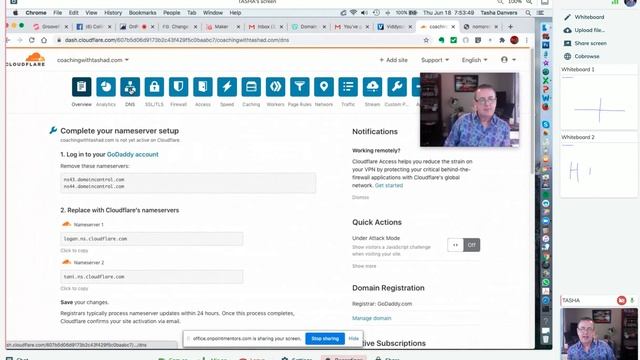The height and width of the screenshot is (360, 640).
Task: Click Add site button
Action: tap(393, 60)
